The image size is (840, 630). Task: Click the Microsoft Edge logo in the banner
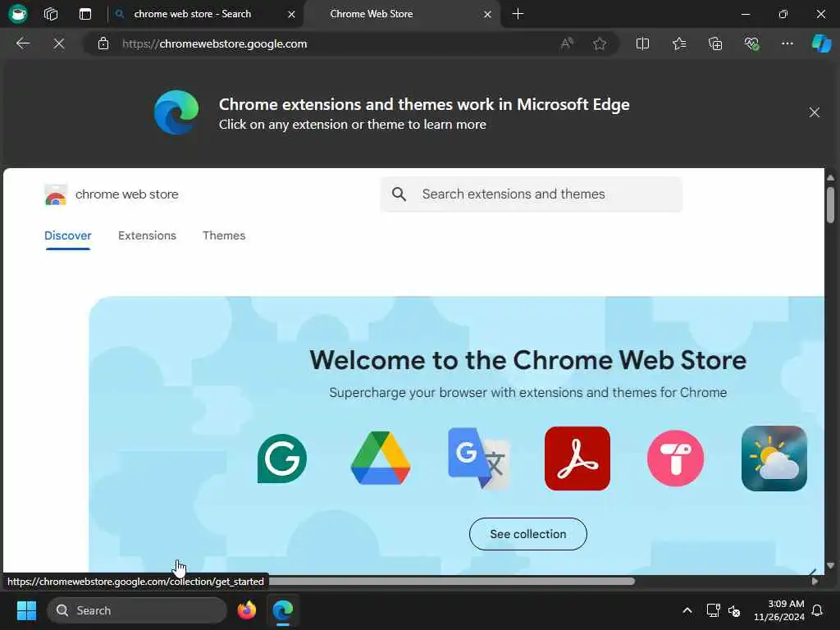coord(176,112)
